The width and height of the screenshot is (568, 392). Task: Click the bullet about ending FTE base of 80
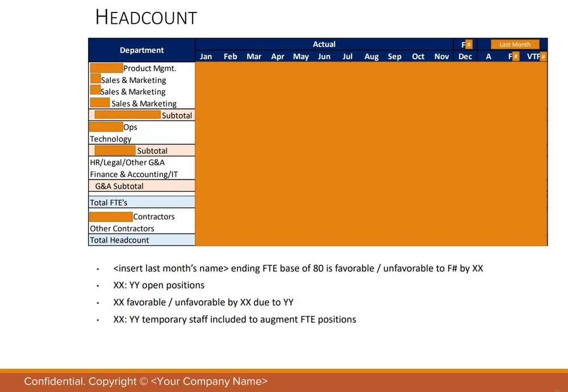tap(298, 269)
